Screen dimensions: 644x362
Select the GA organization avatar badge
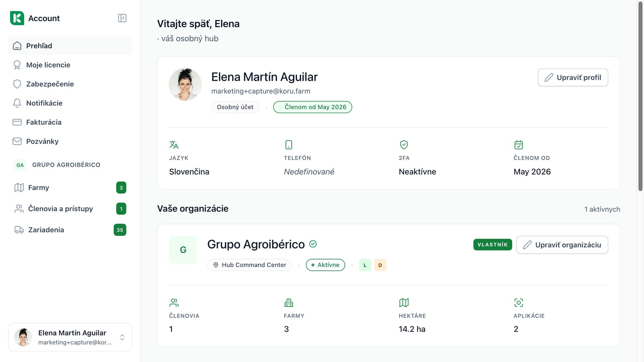(20, 165)
